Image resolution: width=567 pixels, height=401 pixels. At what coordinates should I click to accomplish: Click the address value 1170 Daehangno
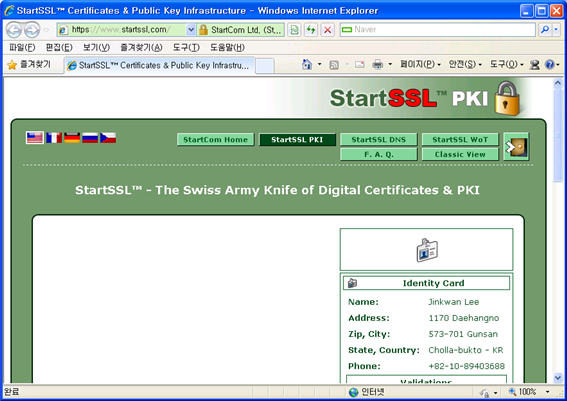click(x=464, y=318)
